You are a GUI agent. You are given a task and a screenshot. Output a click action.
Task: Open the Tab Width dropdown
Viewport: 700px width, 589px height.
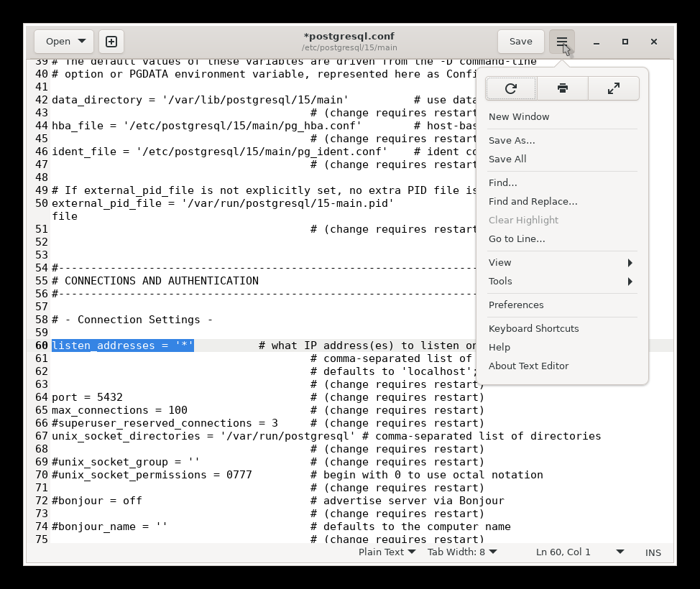click(462, 552)
